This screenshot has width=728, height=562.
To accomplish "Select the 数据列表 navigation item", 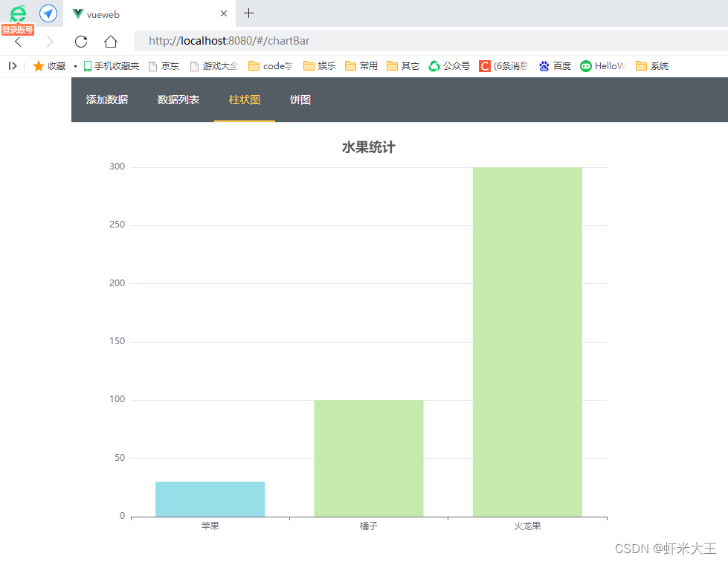I will (178, 99).
